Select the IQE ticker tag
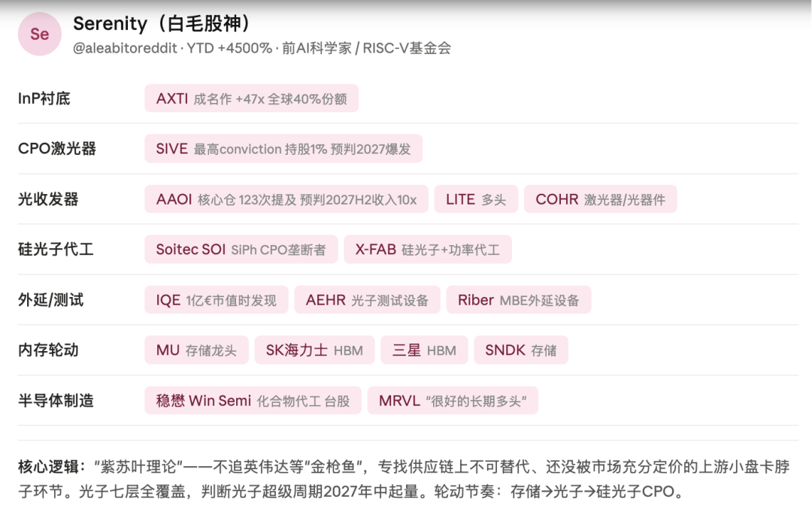The width and height of the screenshot is (812, 518). pos(217,299)
